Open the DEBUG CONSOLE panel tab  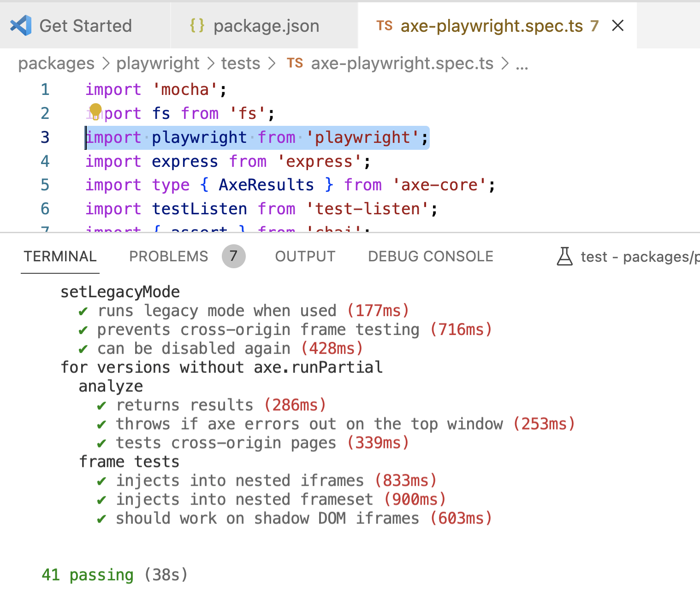point(431,256)
